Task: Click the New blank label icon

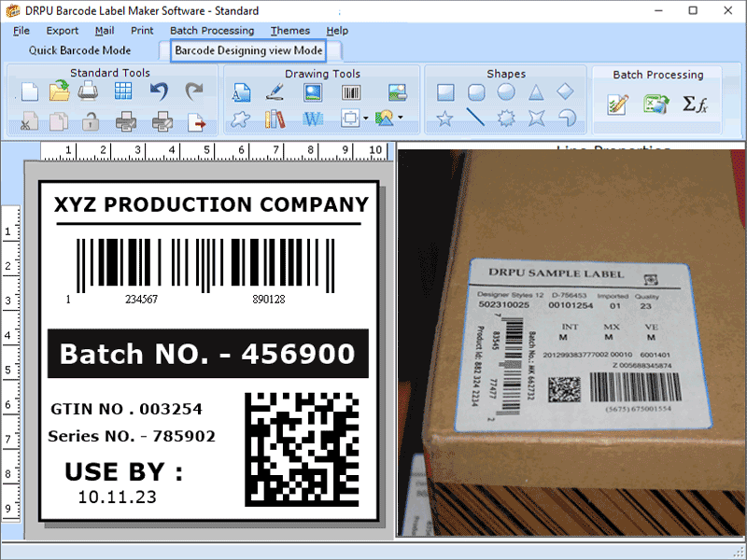Action: tap(29, 90)
